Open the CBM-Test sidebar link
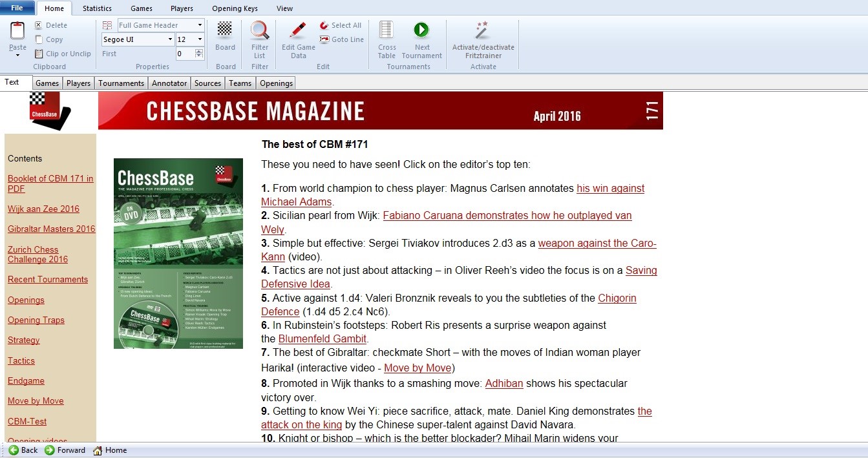The height and width of the screenshot is (458, 868). 27,421
